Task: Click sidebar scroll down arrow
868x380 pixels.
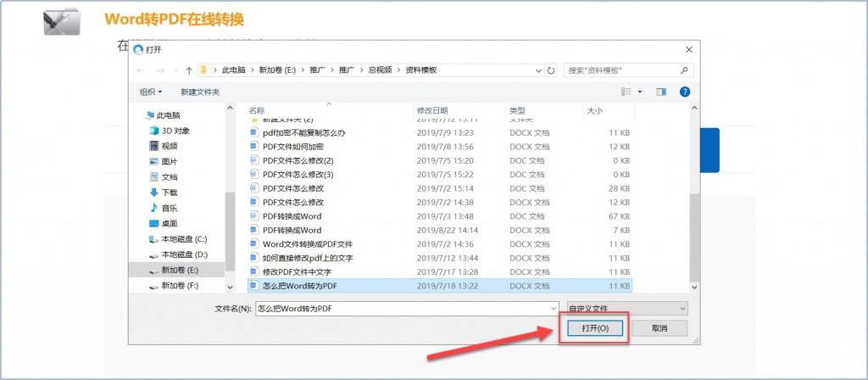Action: pyautogui.click(x=231, y=287)
